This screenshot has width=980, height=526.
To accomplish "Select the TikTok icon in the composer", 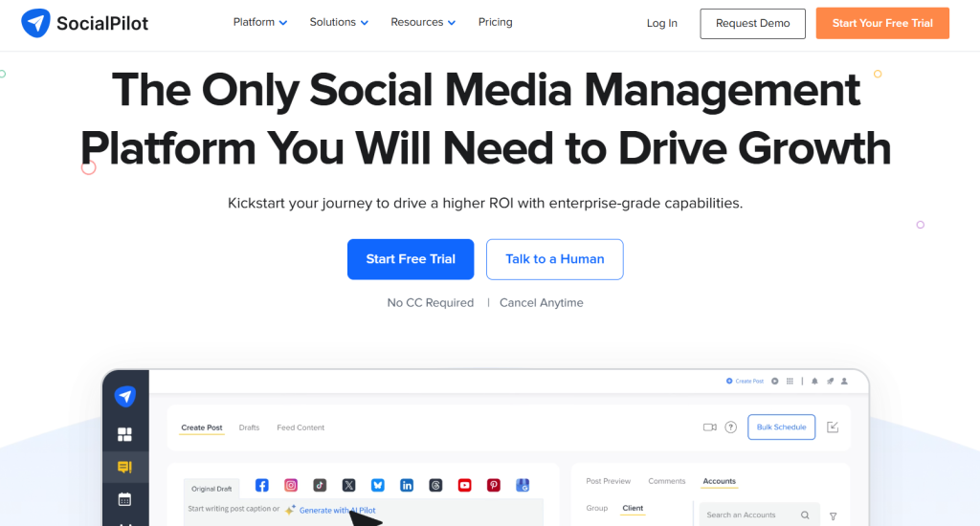I will point(320,486).
